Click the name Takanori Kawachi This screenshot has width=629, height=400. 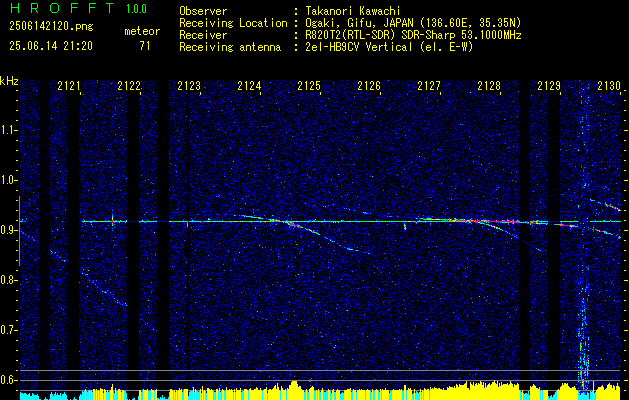pyautogui.click(x=353, y=11)
